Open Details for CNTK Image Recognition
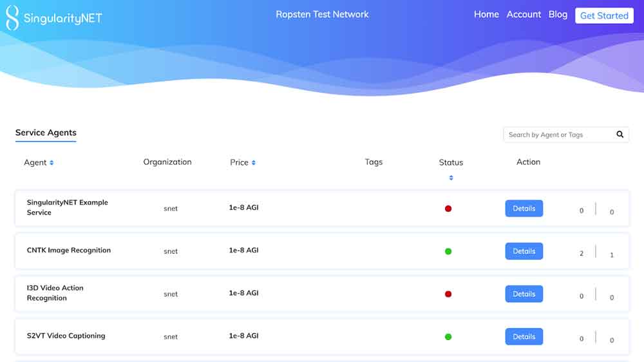This screenshot has height=362, width=644. coord(524,251)
